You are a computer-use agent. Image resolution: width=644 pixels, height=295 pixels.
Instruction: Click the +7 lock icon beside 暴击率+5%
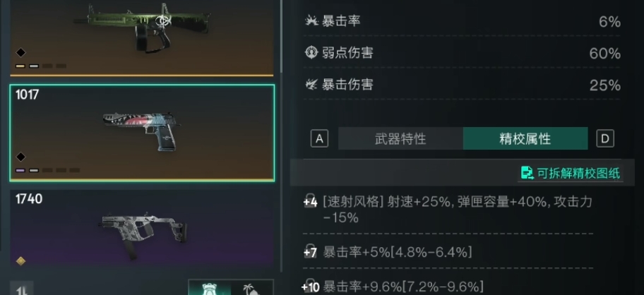(x=310, y=251)
